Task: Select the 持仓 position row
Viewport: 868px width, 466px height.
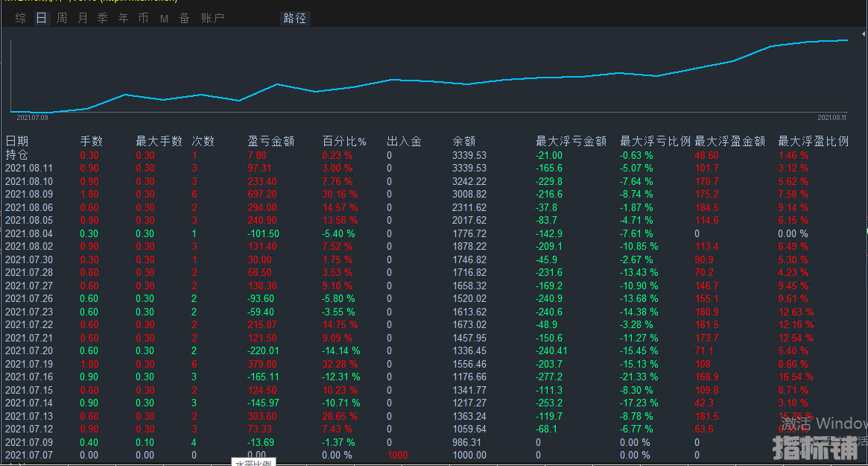Action: [x=16, y=155]
